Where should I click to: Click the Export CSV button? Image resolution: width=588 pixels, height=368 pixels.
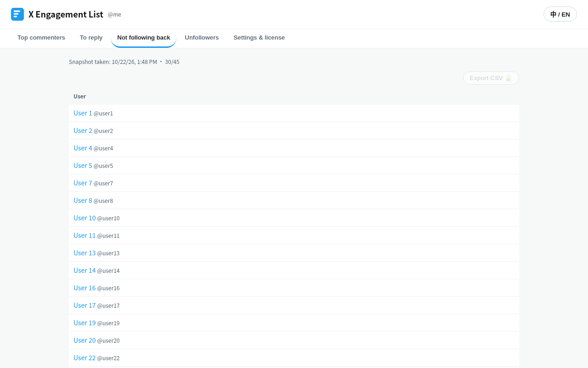tap(491, 78)
